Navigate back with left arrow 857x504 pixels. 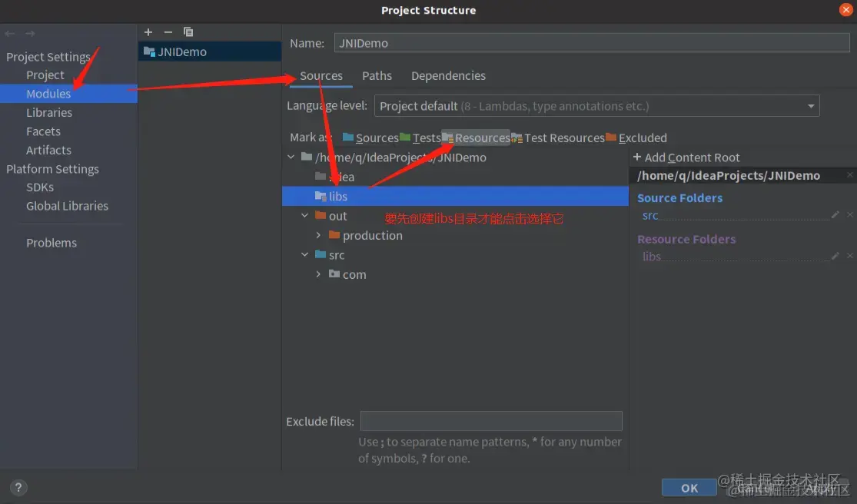(x=10, y=33)
